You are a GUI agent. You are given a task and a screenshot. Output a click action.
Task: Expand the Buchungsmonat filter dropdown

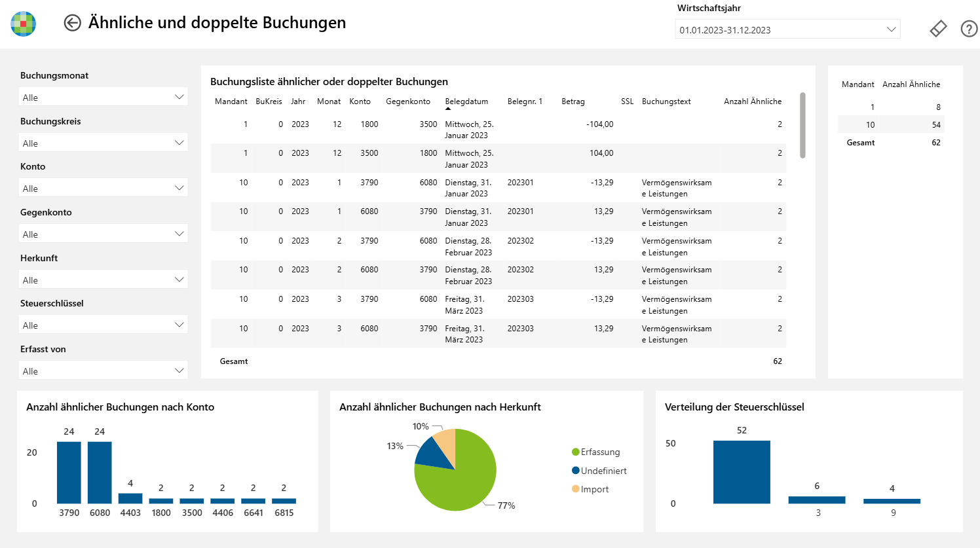pyautogui.click(x=104, y=97)
